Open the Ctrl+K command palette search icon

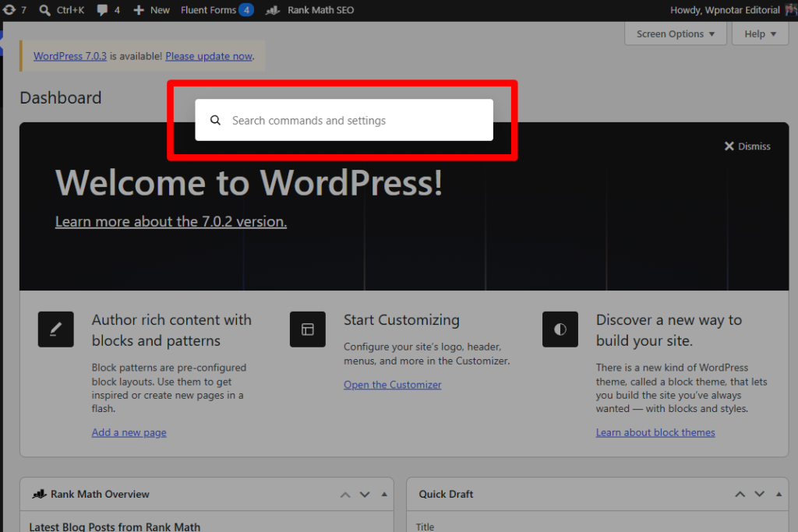[x=44, y=10]
